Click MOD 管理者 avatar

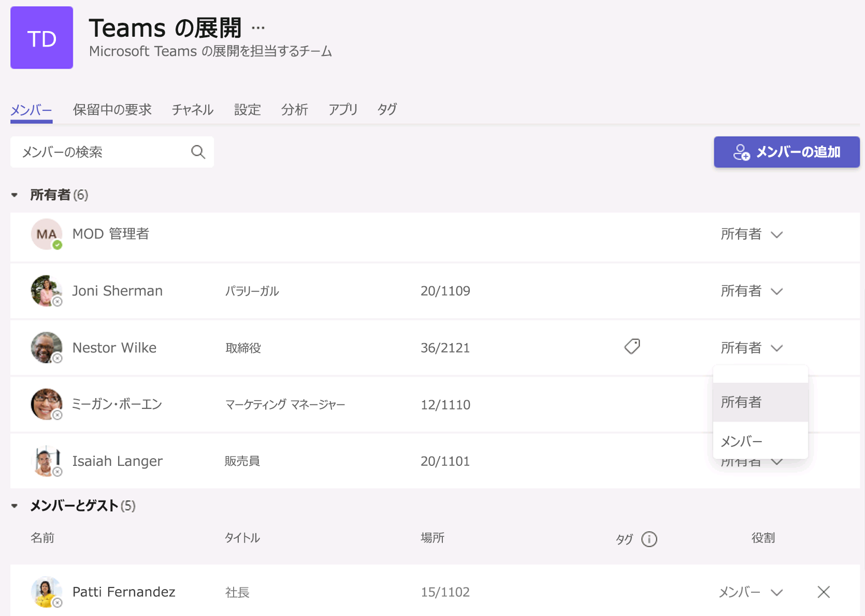click(x=47, y=234)
